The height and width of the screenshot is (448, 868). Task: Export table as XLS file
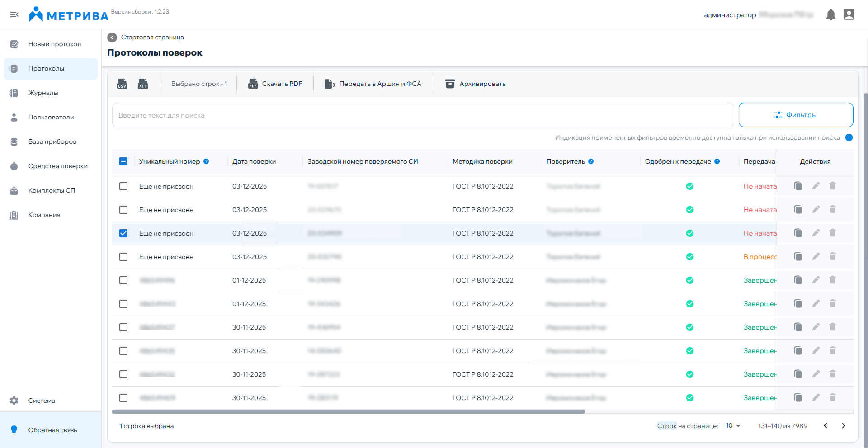point(143,84)
